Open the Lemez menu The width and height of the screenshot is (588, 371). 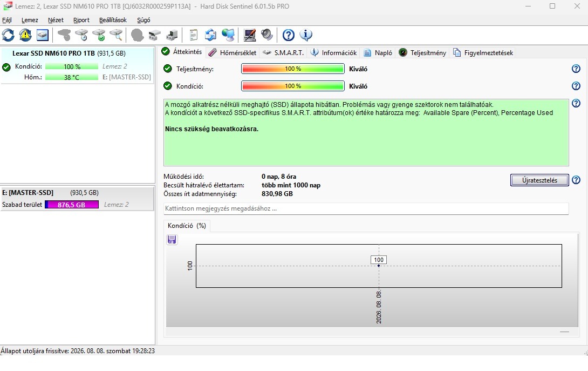pos(30,20)
